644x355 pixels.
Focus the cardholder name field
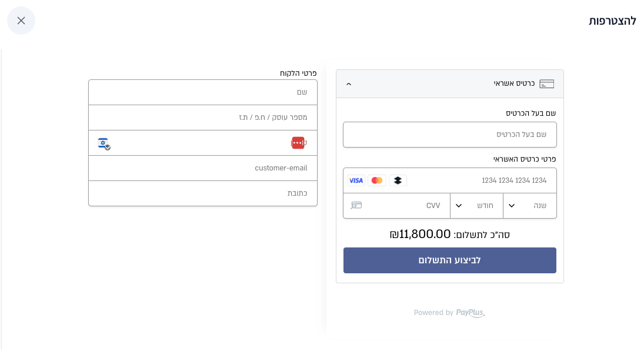pos(449,135)
